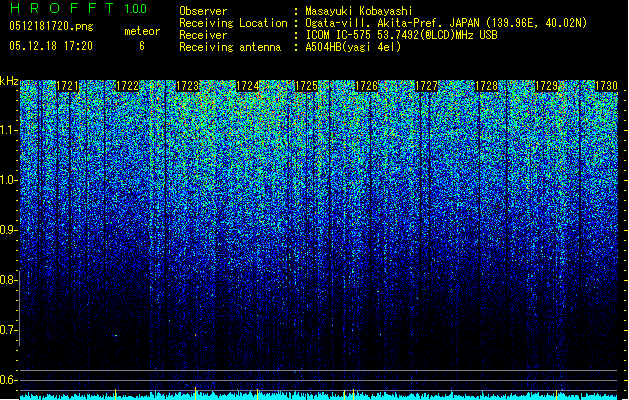The width and height of the screenshot is (629, 400).
Task: Click the 0.9 kHz frequency label
Action: pos(8,230)
